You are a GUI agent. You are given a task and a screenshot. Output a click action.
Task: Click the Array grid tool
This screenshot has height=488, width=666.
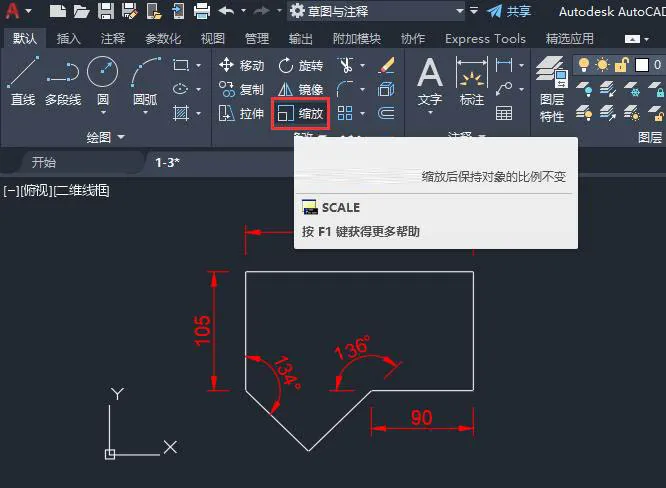(x=345, y=113)
